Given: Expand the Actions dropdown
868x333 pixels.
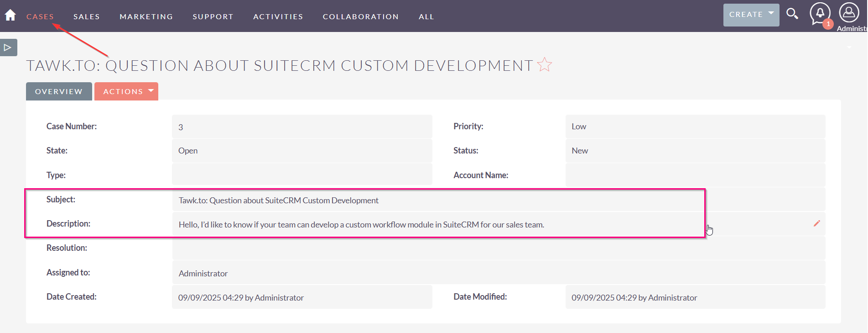Looking at the screenshot, I should click(126, 91).
